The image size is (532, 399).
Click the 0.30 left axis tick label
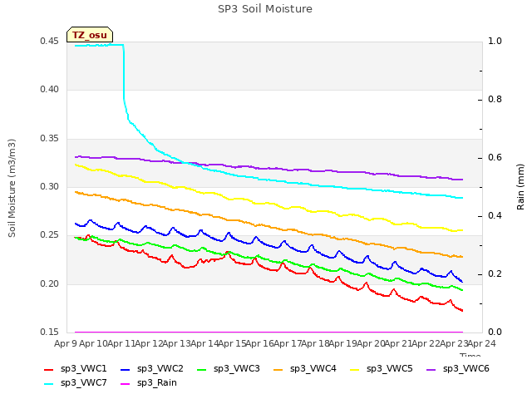point(50,186)
